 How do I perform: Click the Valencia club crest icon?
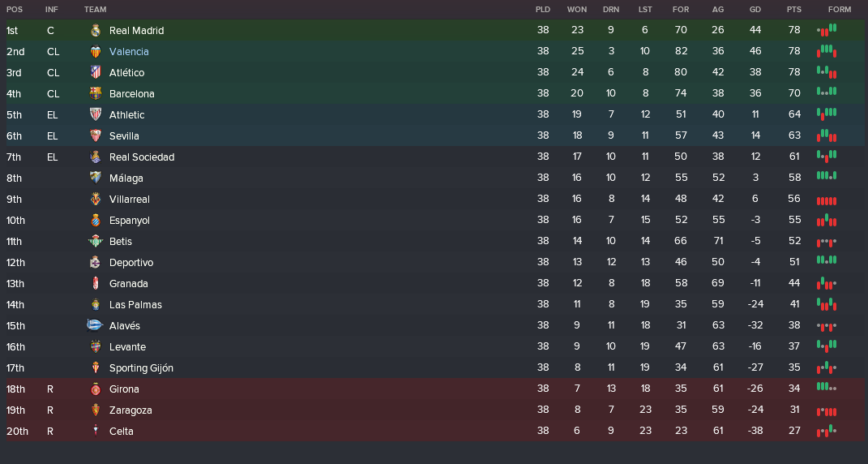(95, 52)
